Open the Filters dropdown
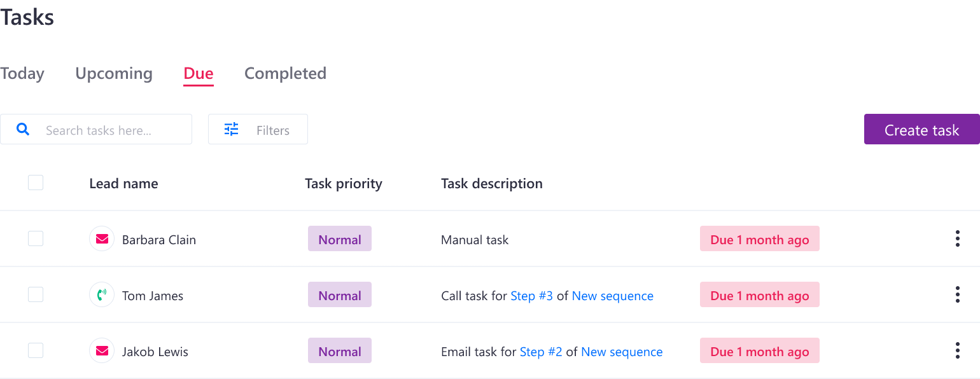This screenshot has height=379, width=980. 258,130
